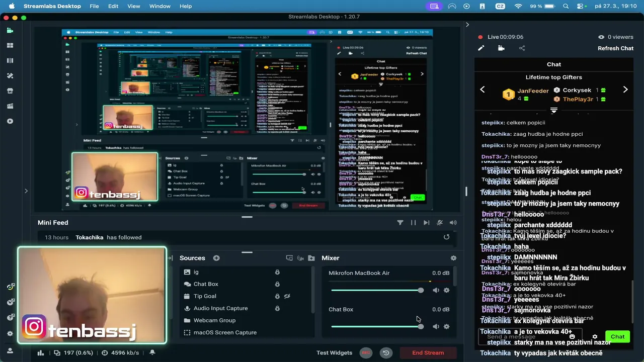
Task: Open the Mini Feed filter icon
Action: click(x=400, y=222)
